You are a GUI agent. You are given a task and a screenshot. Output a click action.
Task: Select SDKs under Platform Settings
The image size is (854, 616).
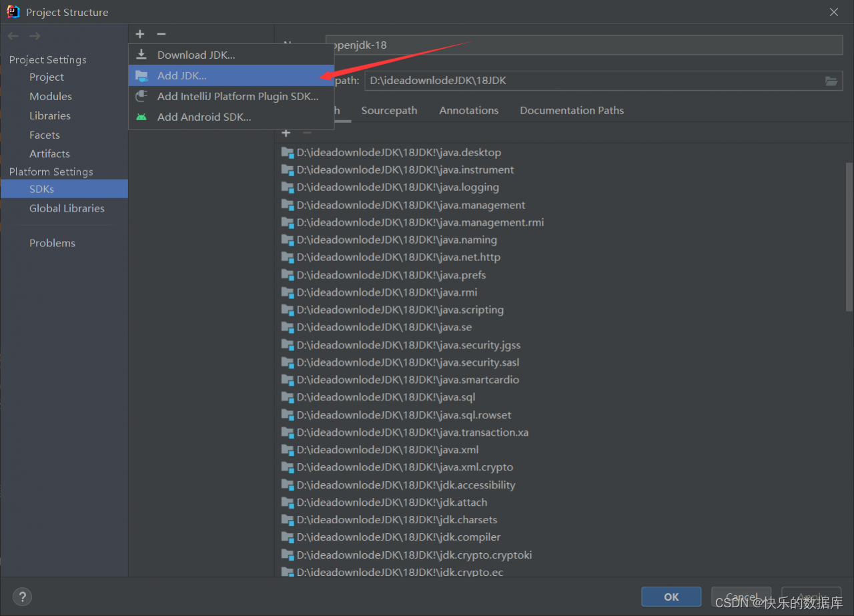tap(64, 189)
